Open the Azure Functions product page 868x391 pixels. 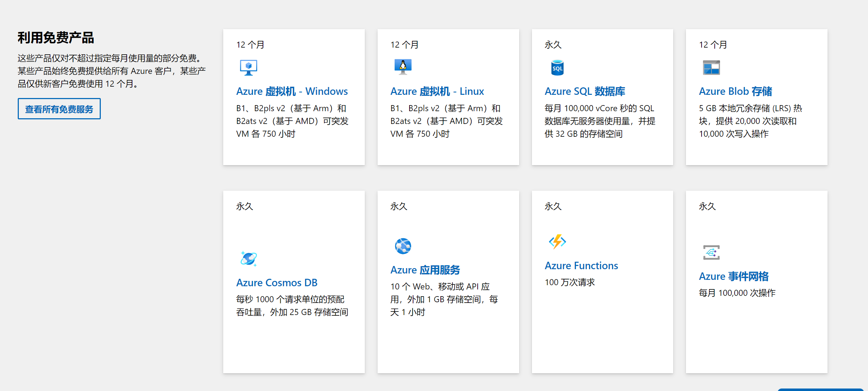581,265
